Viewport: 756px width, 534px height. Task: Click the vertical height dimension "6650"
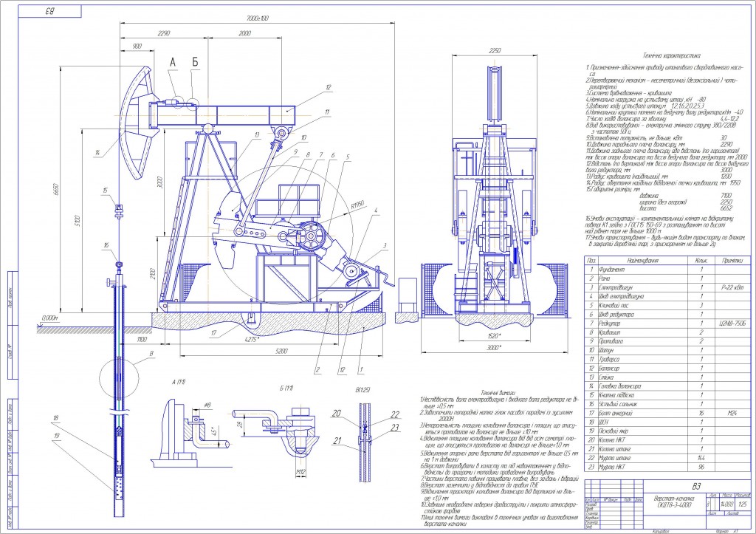coord(55,189)
